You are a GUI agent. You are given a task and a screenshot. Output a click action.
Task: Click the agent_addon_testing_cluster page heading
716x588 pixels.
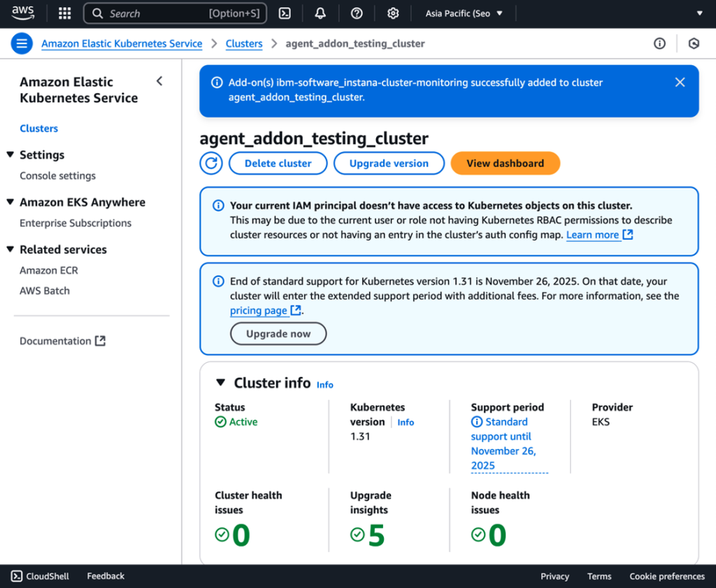314,138
